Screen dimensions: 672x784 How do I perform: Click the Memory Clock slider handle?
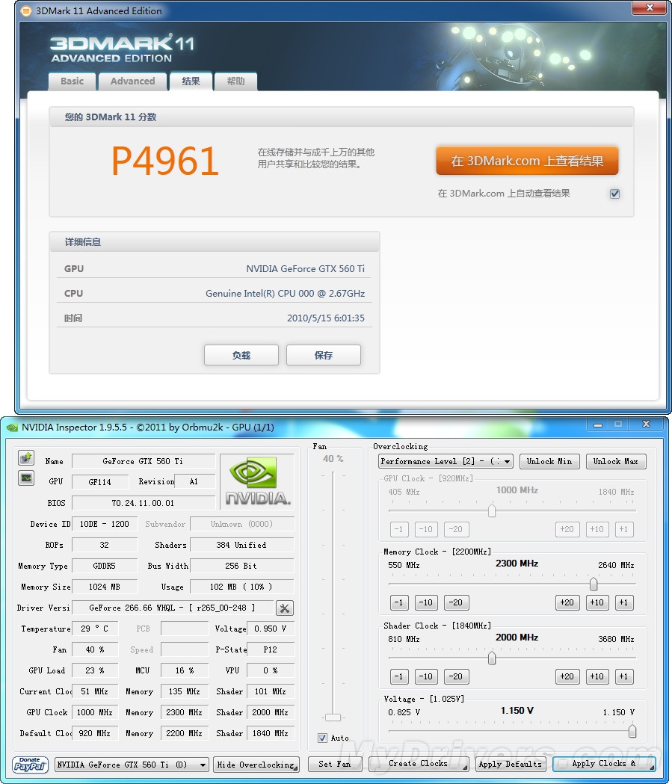pyautogui.click(x=594, y=584)
